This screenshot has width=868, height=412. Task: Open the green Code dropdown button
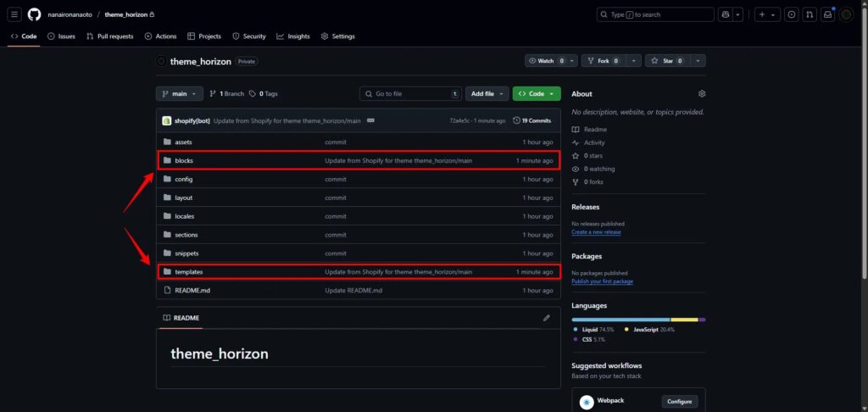[x=537, y=93]
